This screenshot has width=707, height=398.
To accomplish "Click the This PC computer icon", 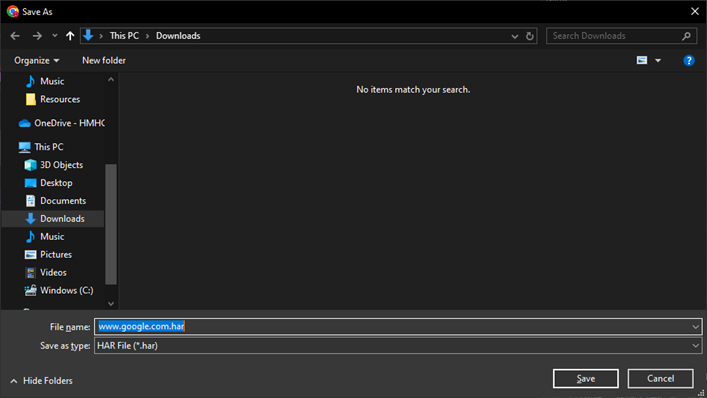I will [x=24, y=147].
